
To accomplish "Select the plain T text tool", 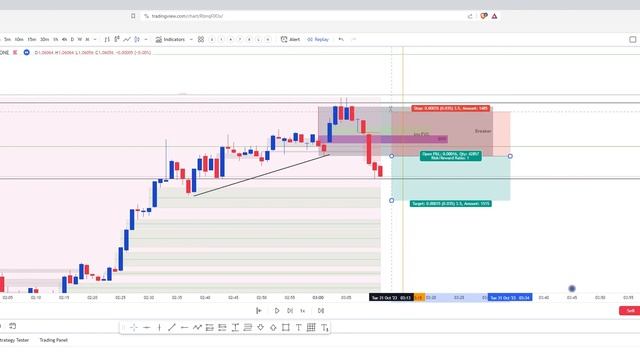I will (x=298, y=327).
